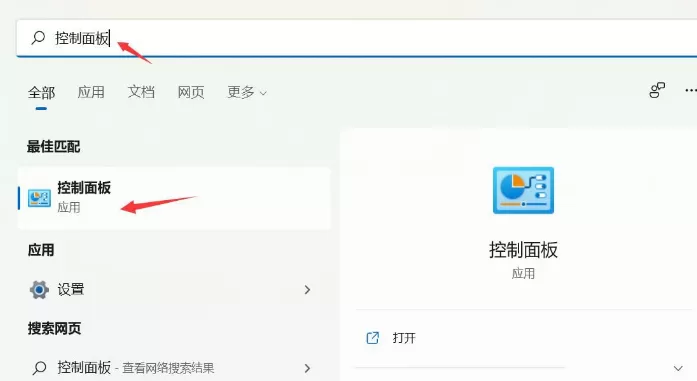Viewport: 697px width, 381px height.
Task: Click the open-external icon beside 打开
Action: pyautogui.click(x=373, y=338)
